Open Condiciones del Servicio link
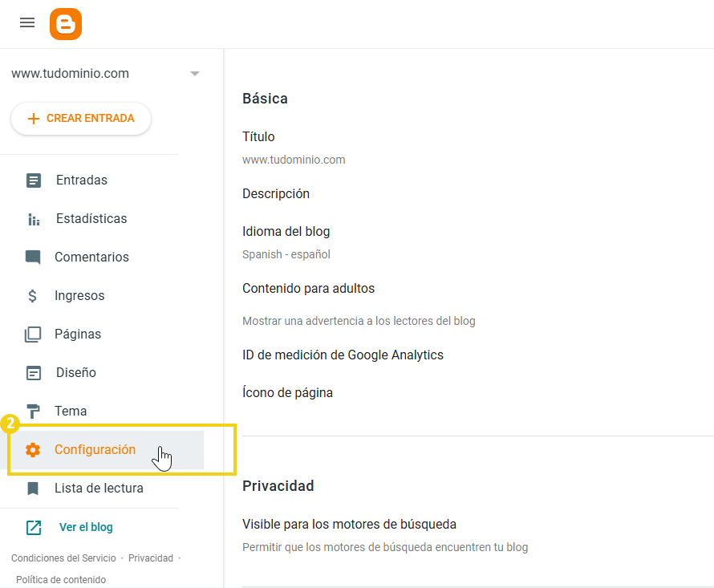This screenshot has height=588, width=714. tap(63, 558)
